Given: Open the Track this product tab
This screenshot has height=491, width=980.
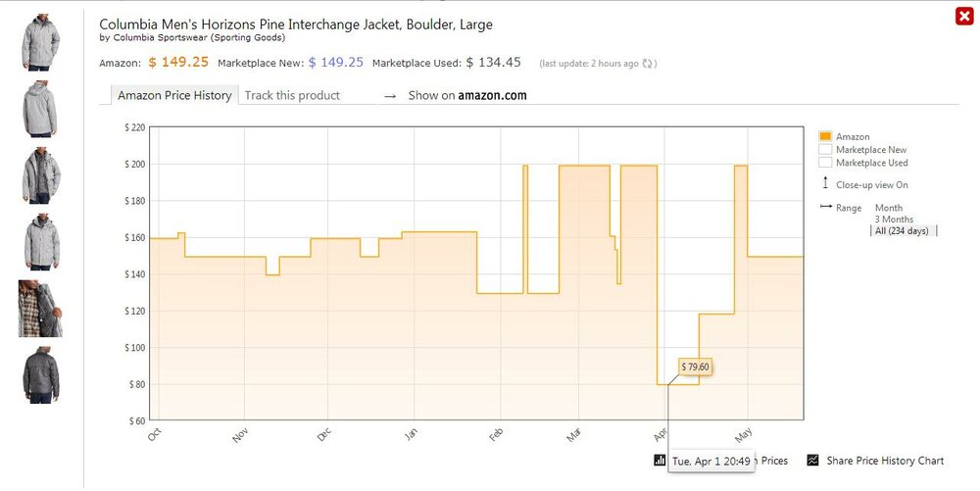Looking at the screenshot, I should point(292,96).
